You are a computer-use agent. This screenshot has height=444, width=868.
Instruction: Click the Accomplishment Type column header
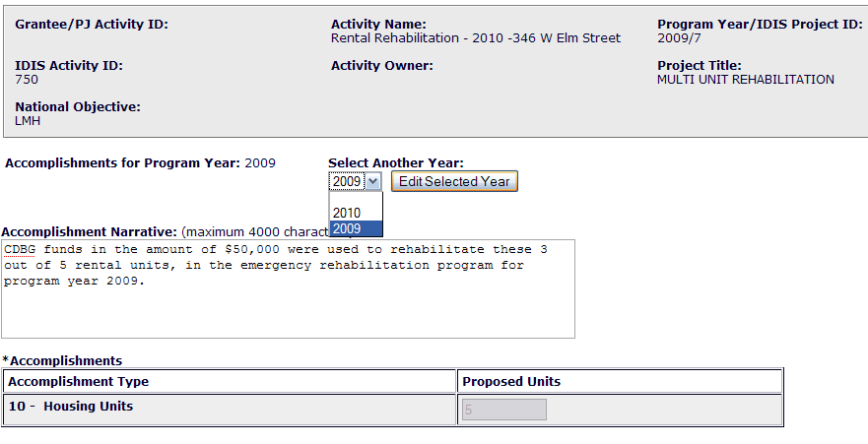click(x=79, y=382)
